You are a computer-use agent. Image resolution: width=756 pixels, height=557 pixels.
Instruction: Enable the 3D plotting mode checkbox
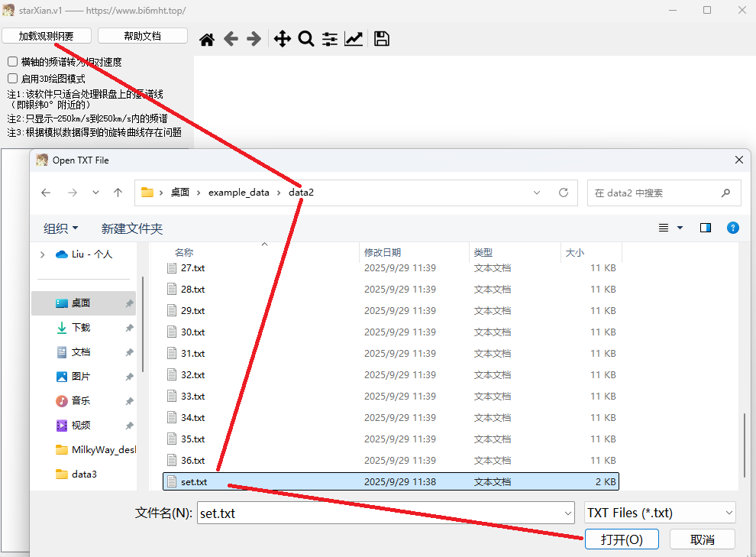click(13, 78)
